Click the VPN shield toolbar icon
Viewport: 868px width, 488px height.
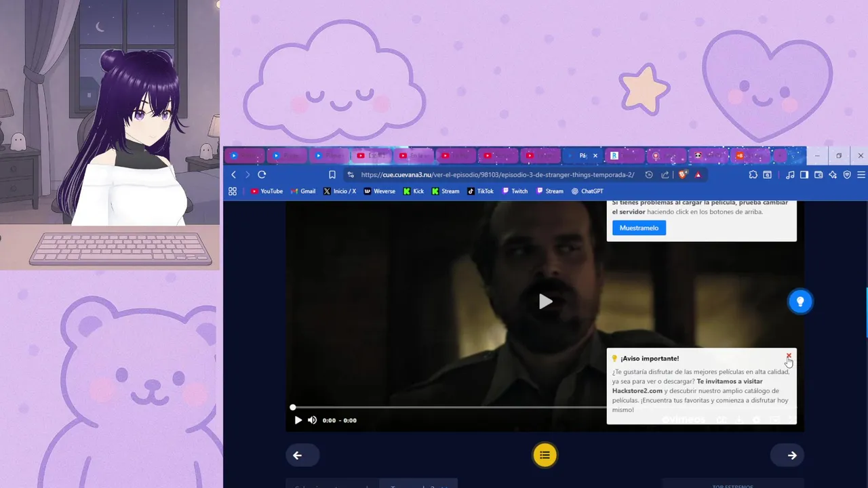847,175
